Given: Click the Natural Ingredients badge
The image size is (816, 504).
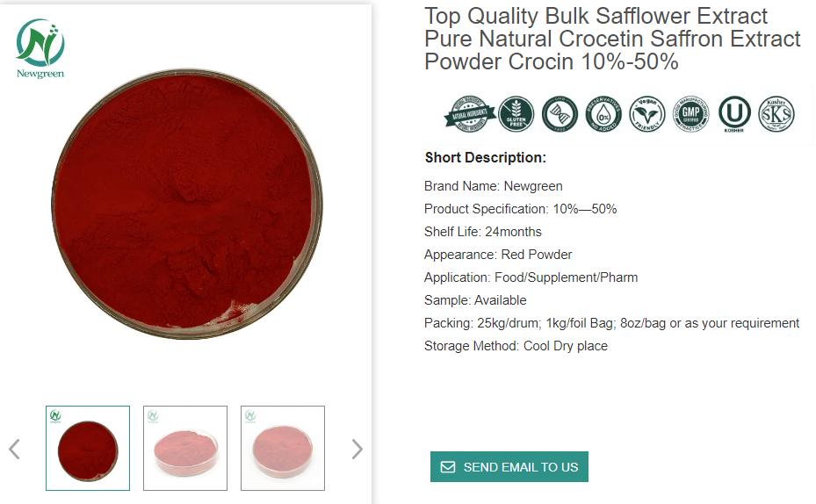Looking at the screenshot, I should 469,114.
